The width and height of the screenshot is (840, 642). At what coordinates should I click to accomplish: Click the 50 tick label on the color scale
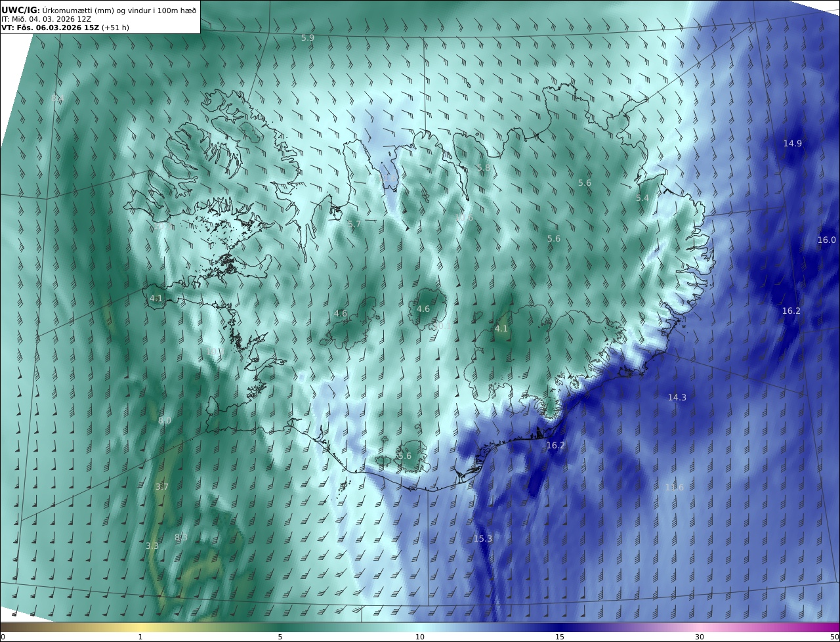pyautogui.click(x=834, y=637)
